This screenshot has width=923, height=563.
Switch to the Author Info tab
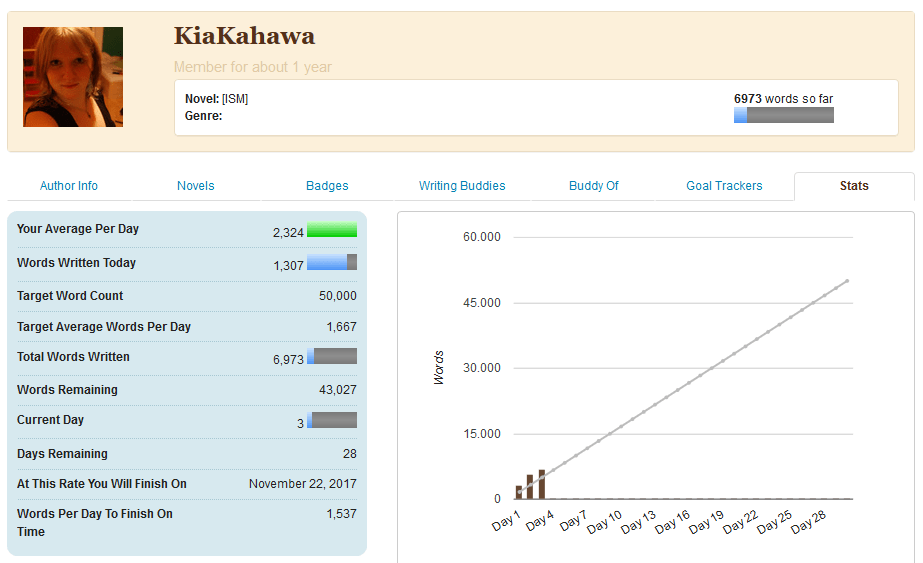pyautogui.click(x=69, y=186)
